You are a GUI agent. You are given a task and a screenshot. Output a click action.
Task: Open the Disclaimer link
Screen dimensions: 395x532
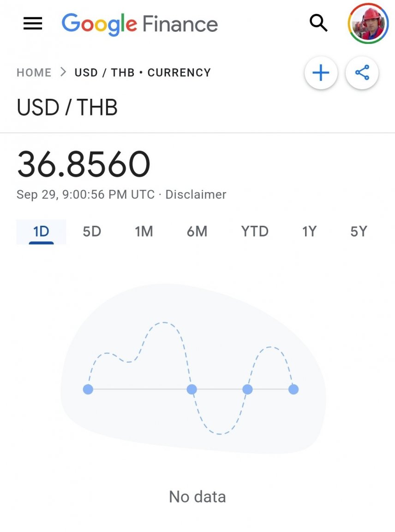tap(196, 194)
